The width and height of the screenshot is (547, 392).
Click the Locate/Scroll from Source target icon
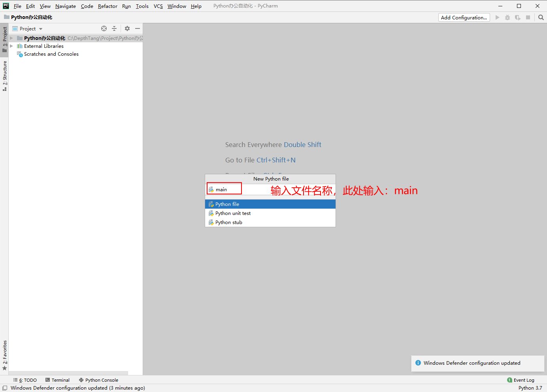click(x=104, y=28)
